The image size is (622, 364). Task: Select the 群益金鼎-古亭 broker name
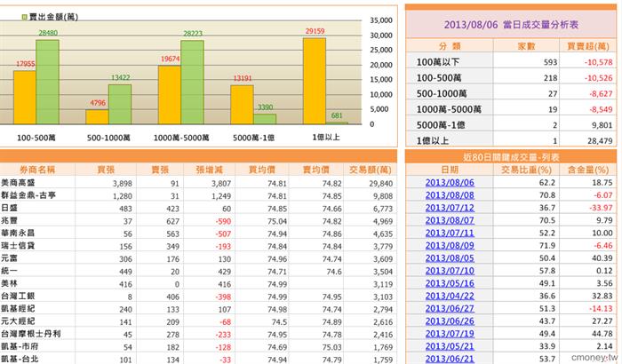[x=28, y=195]
